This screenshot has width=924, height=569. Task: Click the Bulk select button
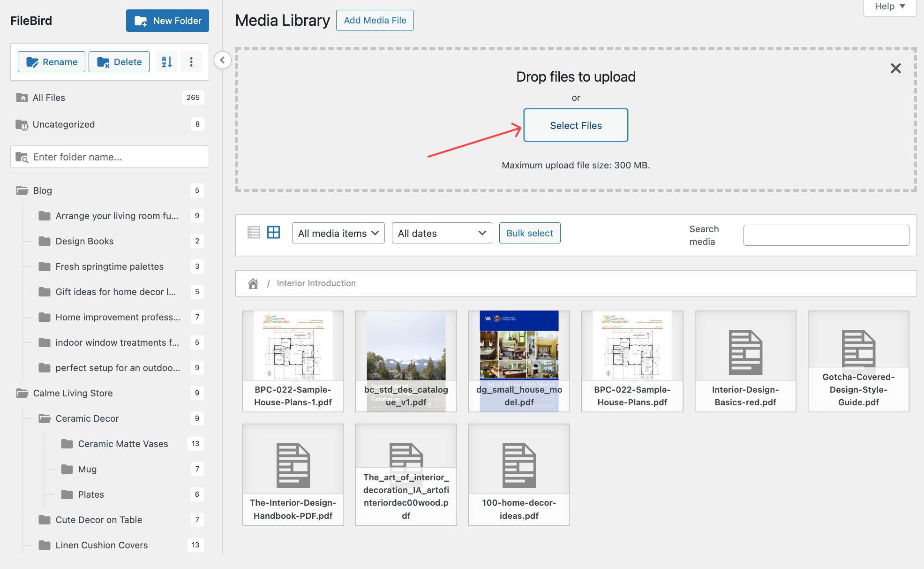(x=529, y=233)
